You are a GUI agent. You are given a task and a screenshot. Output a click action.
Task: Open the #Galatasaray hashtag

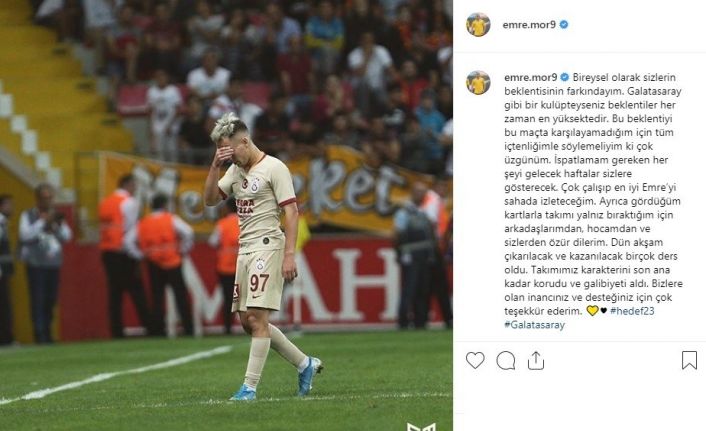point(534,325)
